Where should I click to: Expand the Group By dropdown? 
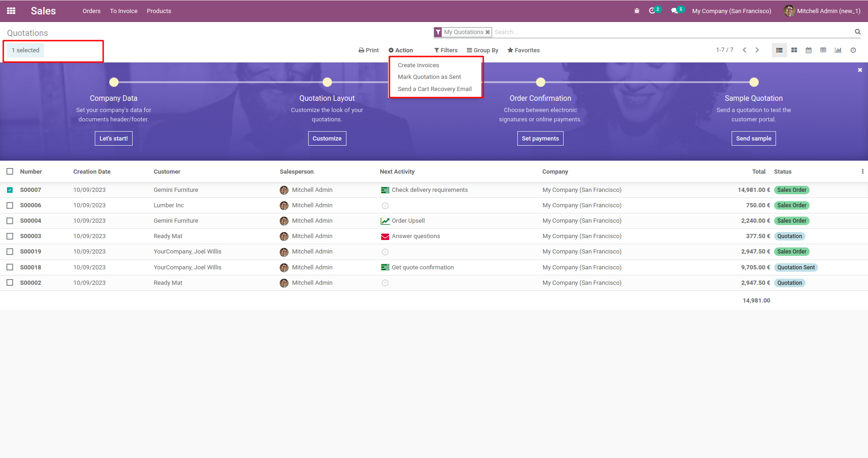click(482, 50)
